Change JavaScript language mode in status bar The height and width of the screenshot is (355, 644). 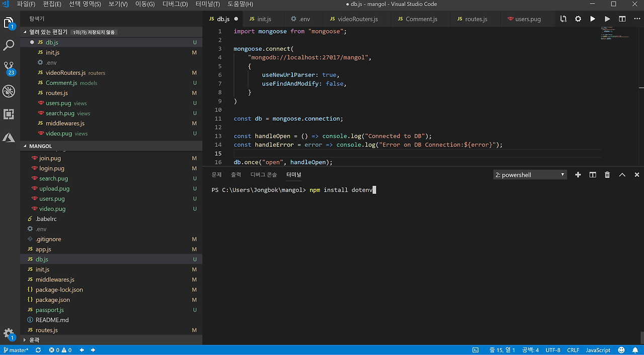click(598, 350)
